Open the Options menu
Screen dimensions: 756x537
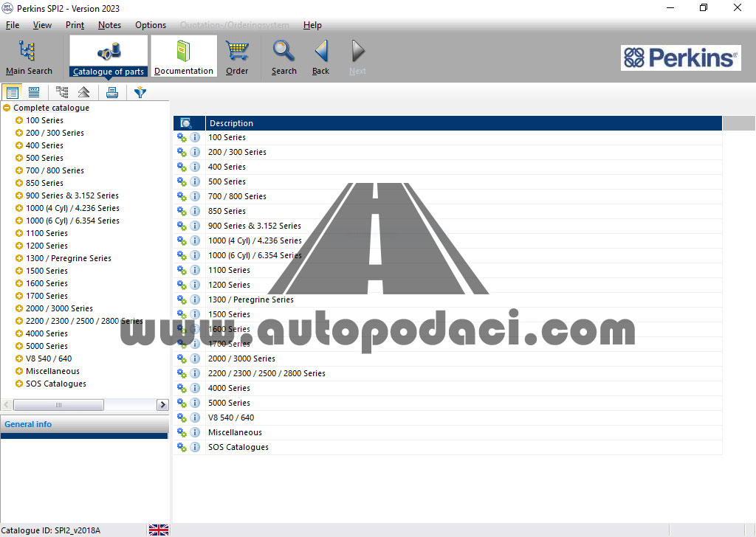coord(151,25)
